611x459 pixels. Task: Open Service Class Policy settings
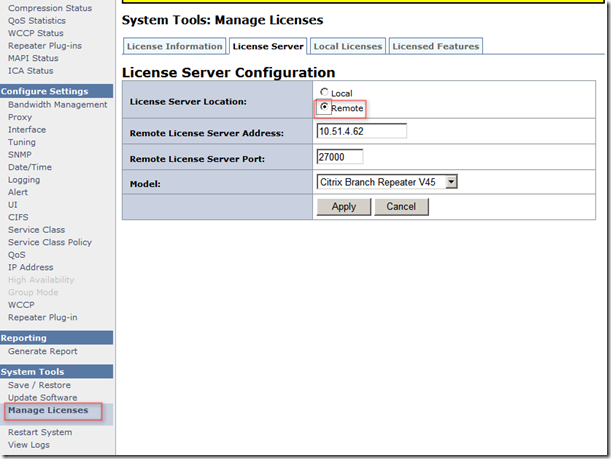tap(50, 242)
